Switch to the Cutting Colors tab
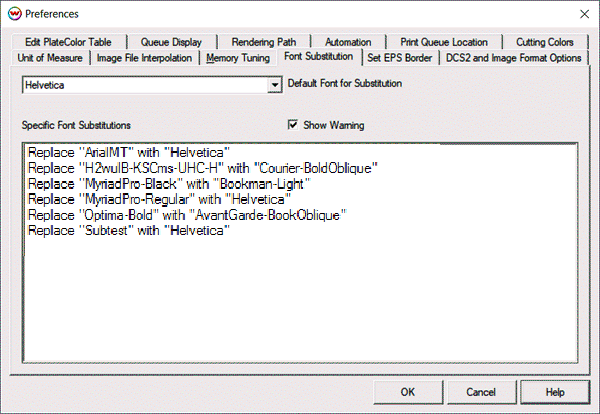Image resolution: width=600 pixels, height=414 pixels. coord(545,42)
